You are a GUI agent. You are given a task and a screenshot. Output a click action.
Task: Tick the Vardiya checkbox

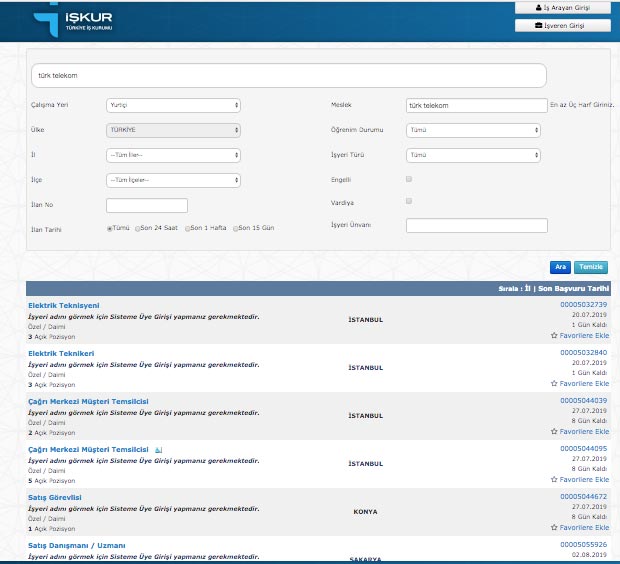pos(409,201)
